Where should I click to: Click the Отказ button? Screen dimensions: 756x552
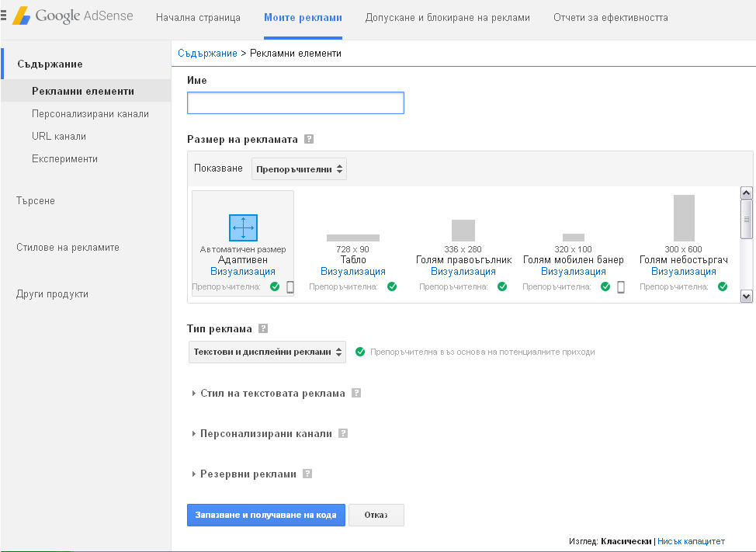point(376,515)
